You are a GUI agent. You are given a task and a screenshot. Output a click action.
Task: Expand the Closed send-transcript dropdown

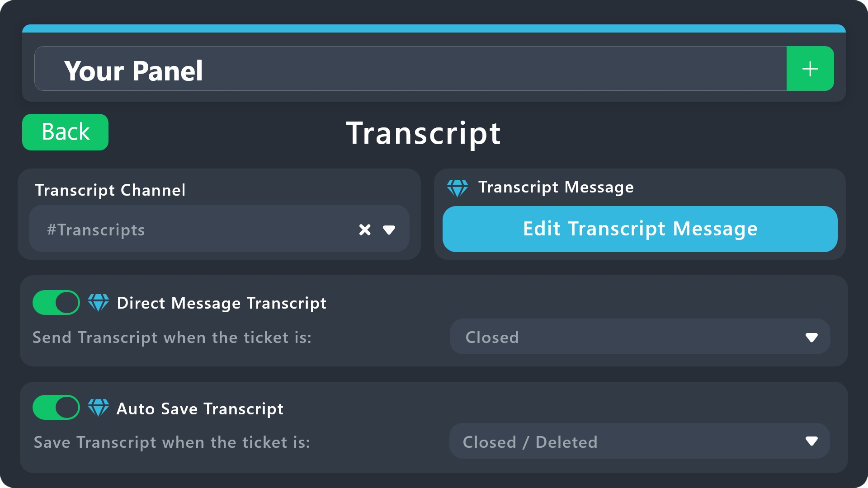(x=640, y=337)
